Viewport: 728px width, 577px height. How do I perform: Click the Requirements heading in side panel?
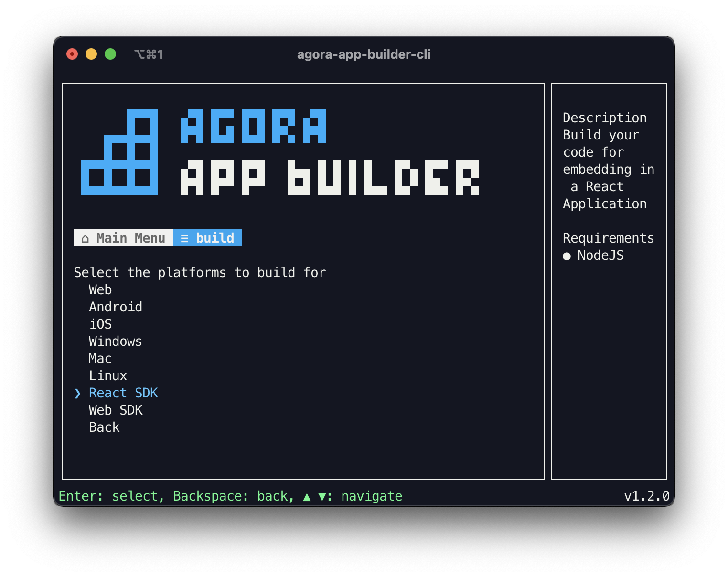click(609, 238)
